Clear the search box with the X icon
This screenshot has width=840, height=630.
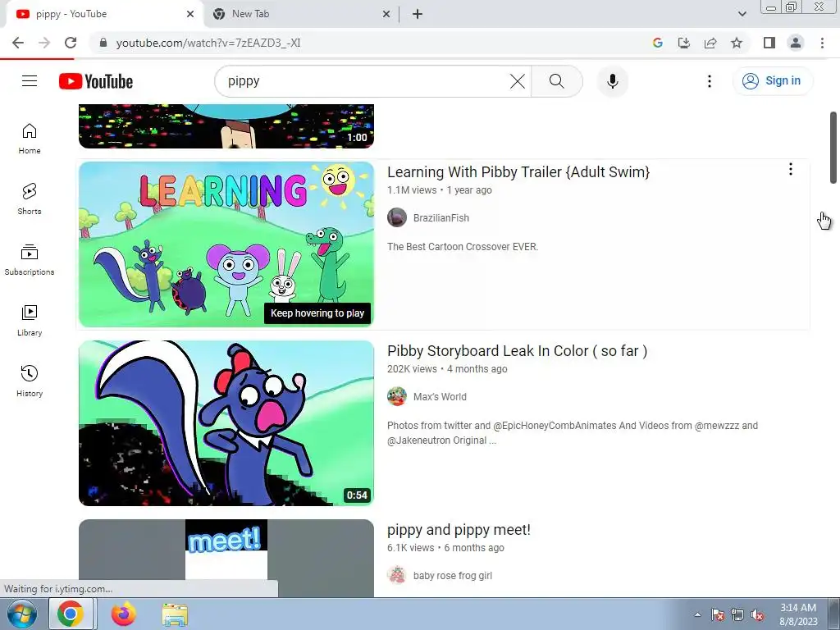[517, 81]
